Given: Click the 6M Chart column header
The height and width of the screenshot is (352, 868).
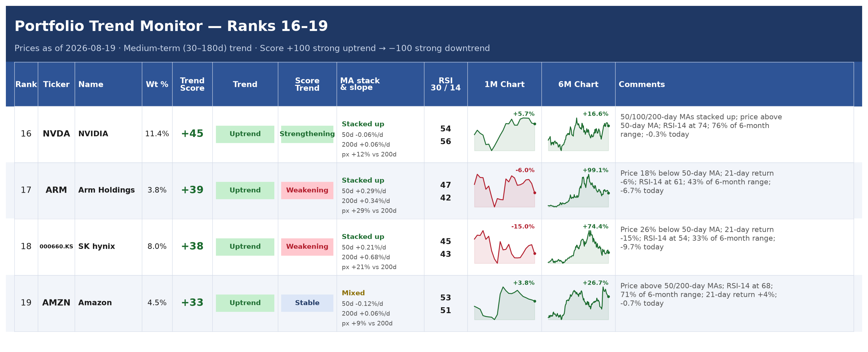Looking at the screenshot, I should tap(578, 84).
